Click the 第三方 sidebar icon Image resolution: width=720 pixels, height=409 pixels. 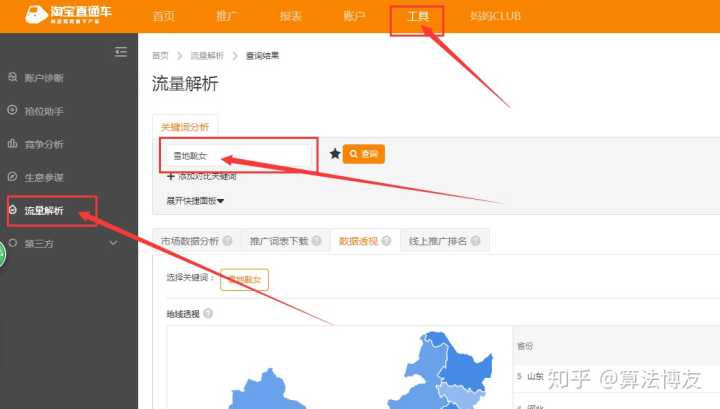[x=12, y=243]
